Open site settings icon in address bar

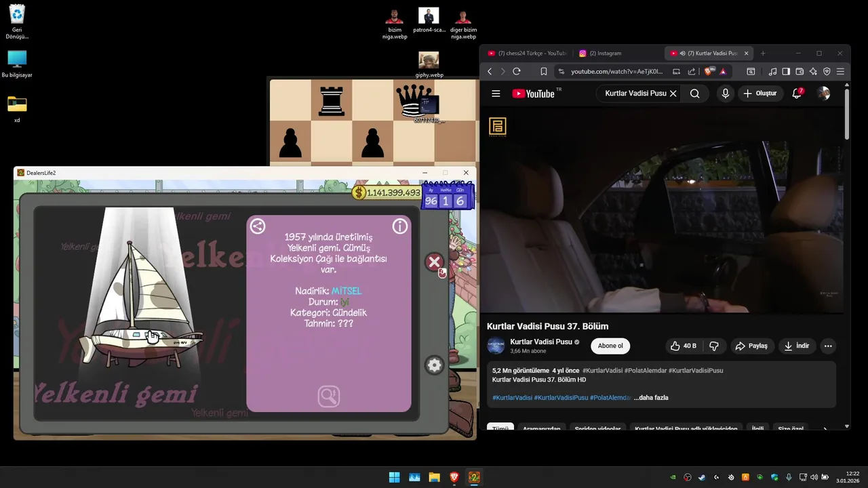pyautogui.click(x=561, y=71)
